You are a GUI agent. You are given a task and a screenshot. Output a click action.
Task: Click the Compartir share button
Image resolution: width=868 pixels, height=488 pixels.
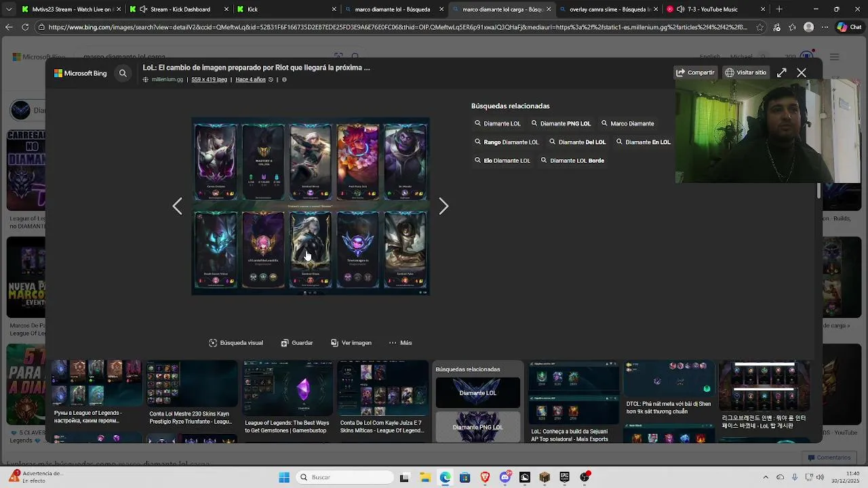[x=695, y=73]
